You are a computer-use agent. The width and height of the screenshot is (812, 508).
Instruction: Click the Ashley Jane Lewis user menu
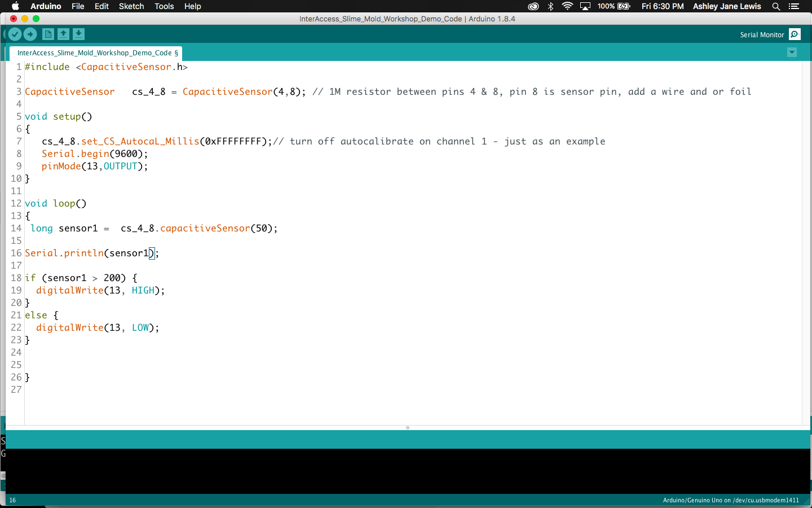[726, 6]
